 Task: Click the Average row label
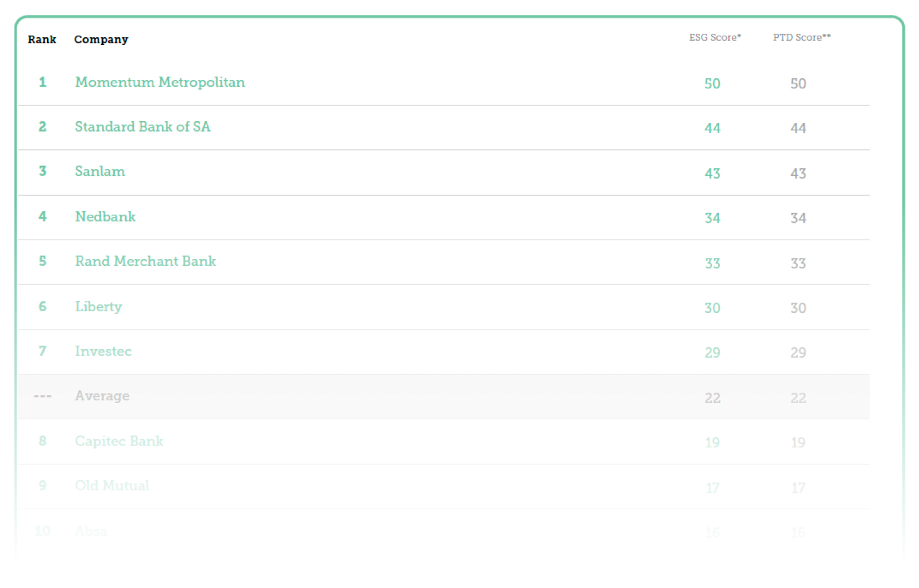pyautogui.click(x=102, y=396)
